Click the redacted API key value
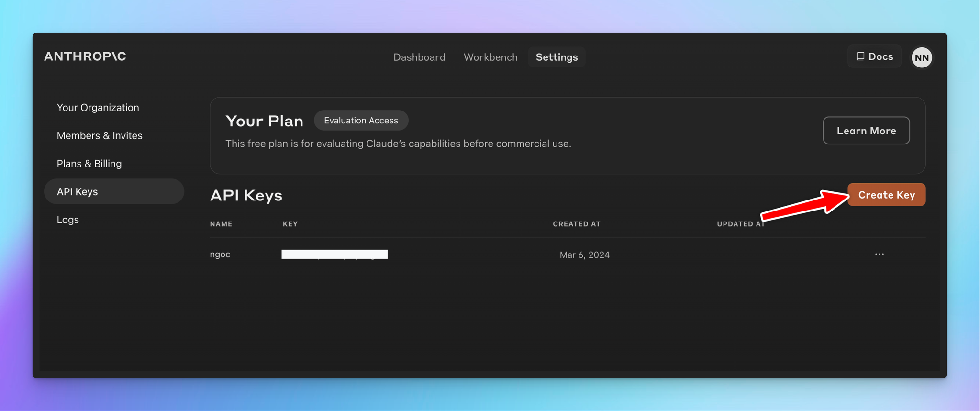This screenshot has width=980, height=411. point(334,254)
